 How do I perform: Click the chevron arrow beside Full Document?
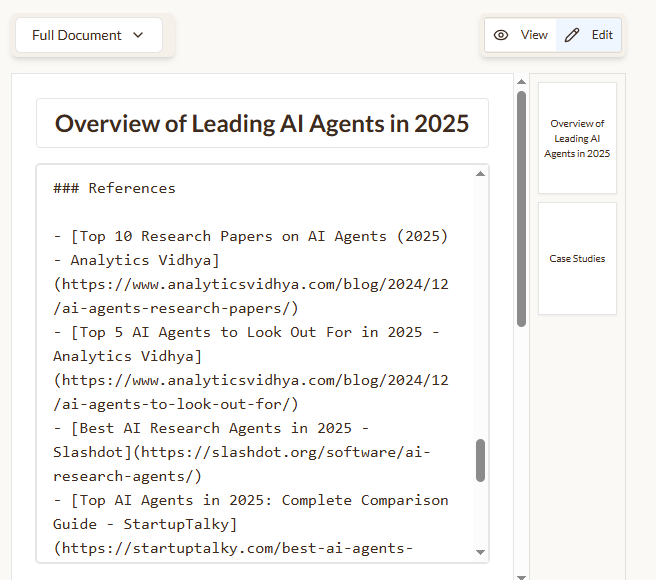(138, 35)
